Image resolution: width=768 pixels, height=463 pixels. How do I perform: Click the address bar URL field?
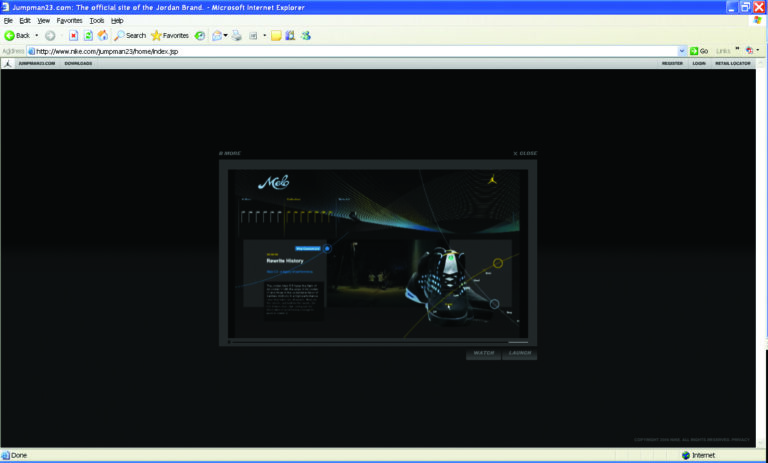350,50
